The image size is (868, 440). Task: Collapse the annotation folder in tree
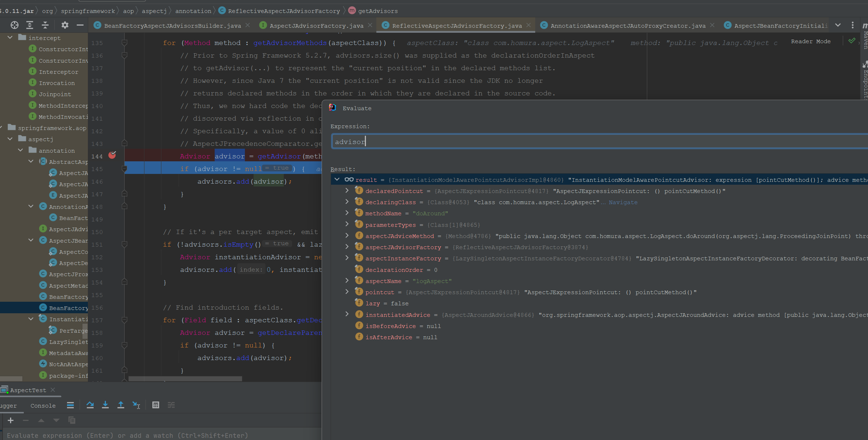[21, 150]
